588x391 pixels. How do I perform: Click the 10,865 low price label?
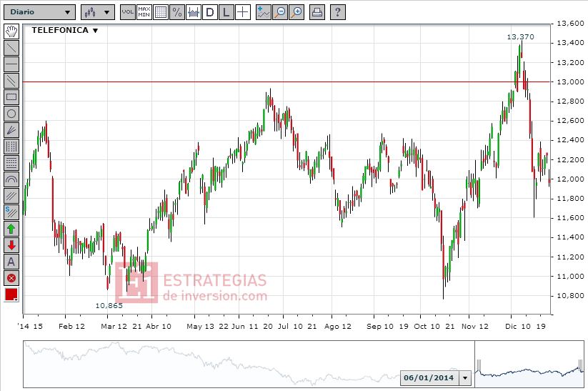(109, 305)
